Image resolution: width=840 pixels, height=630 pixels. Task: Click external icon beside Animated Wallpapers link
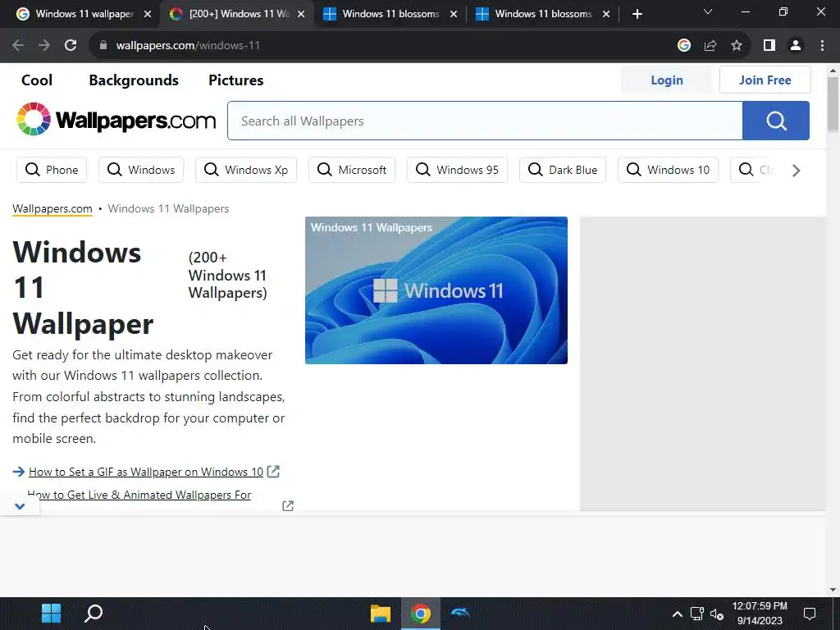[288, 505]
